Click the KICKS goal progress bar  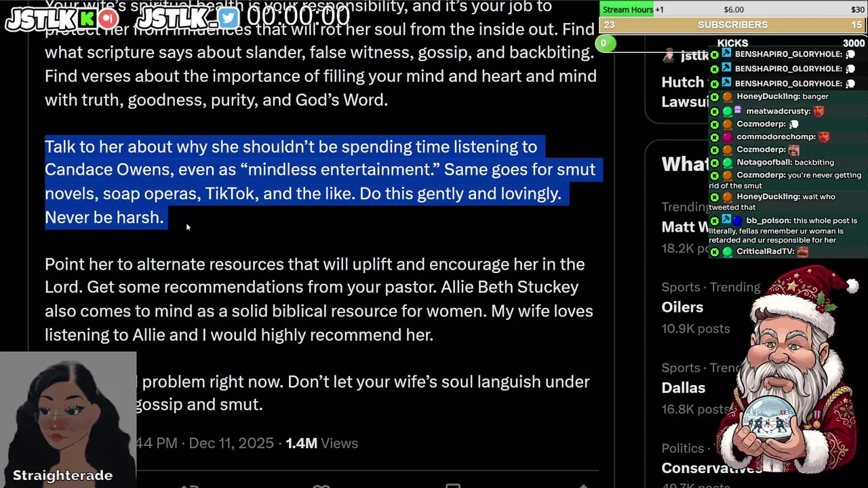(733, 43)
